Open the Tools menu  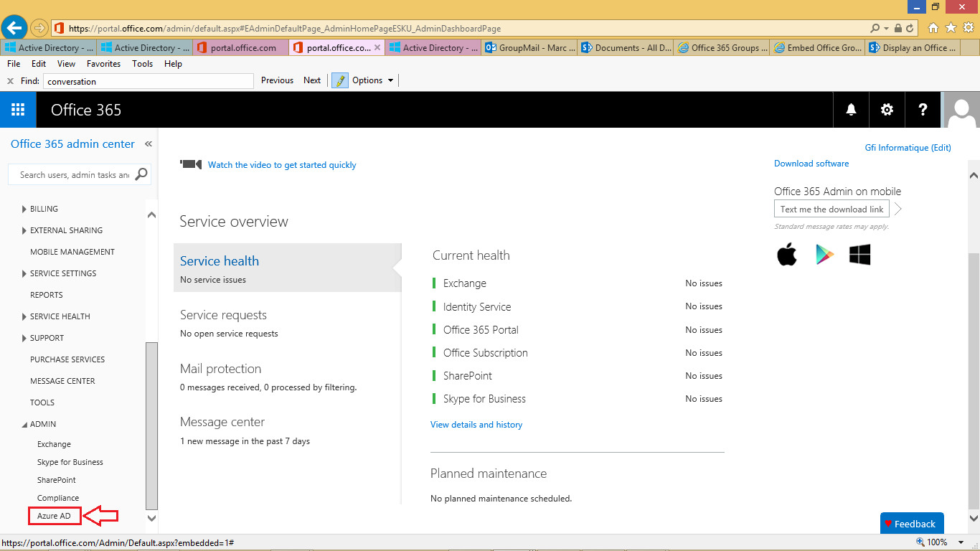click(142, 64)
